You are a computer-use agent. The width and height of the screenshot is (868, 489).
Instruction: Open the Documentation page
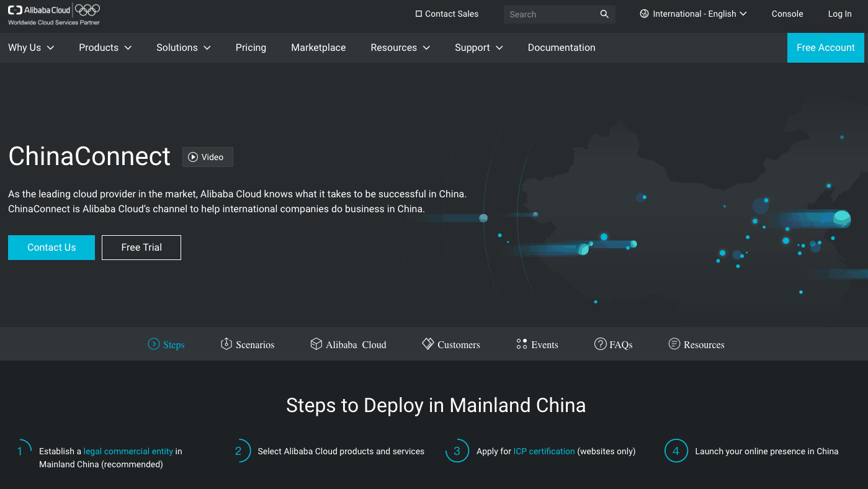pyautogui.click(x=562, y=48)
